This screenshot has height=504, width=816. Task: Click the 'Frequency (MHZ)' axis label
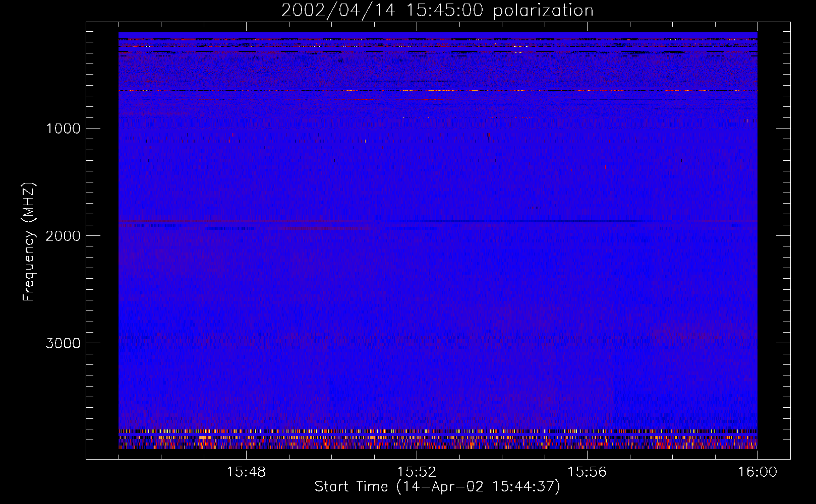pyautogui.click(x=29, y=241)
